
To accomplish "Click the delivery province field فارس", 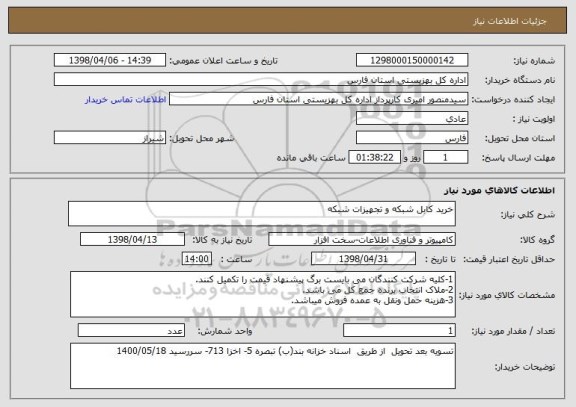I will [412, 138].
